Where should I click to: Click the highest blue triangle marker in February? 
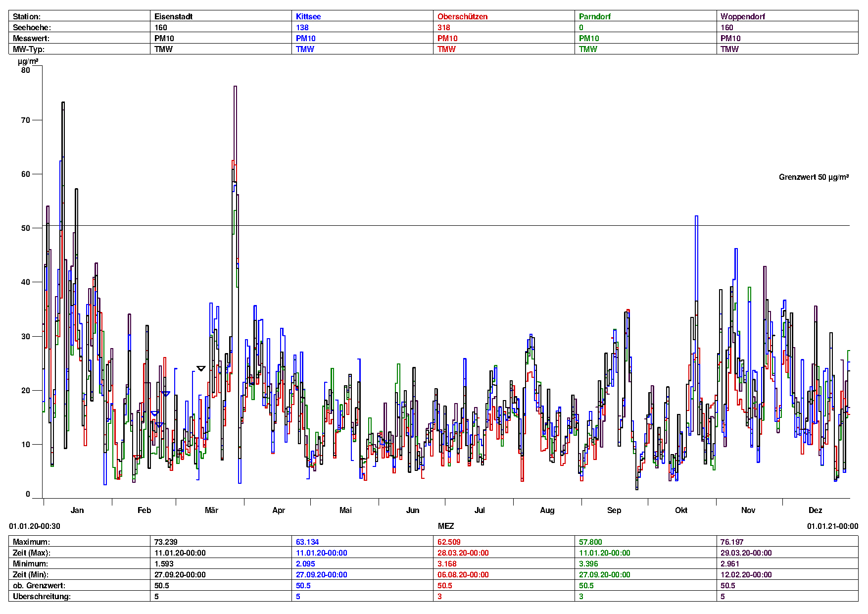point(166,394)
